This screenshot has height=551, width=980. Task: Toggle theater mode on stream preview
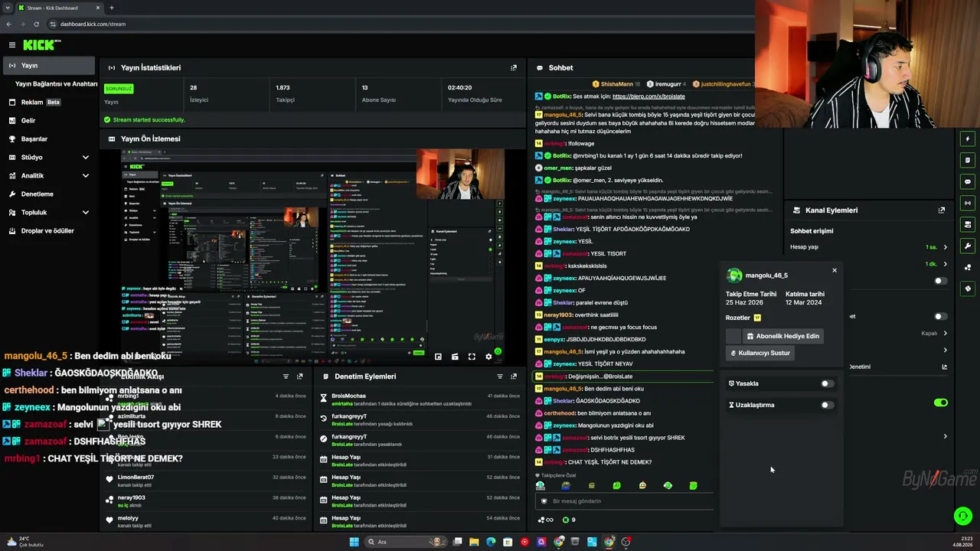pos(455,357)
